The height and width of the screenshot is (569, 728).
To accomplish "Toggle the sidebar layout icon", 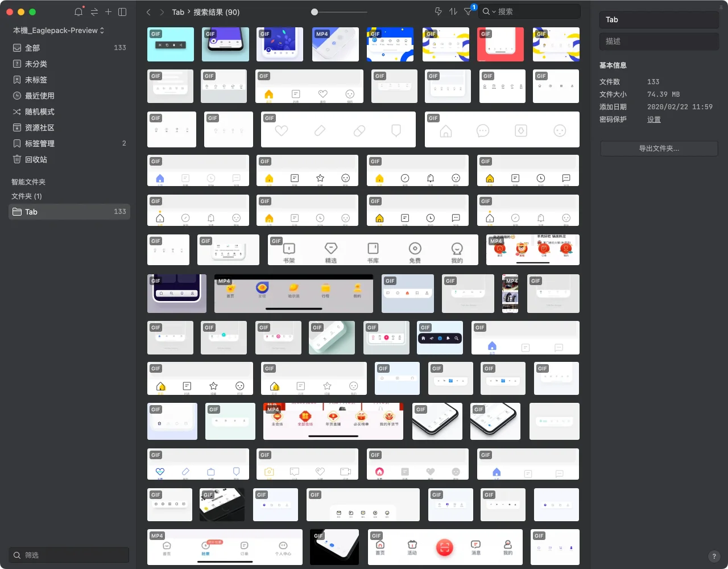I will (122, 12).
